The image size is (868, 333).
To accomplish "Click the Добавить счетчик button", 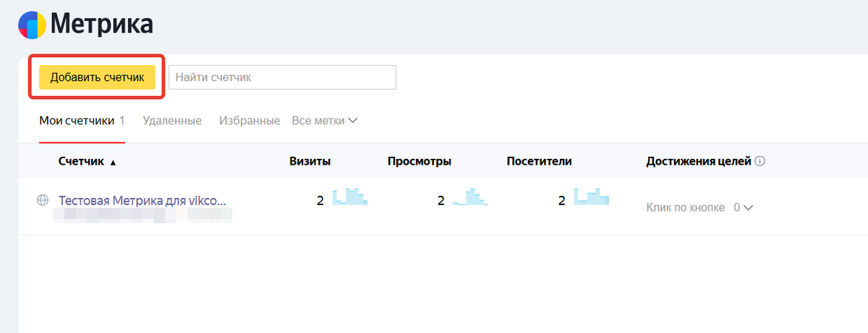I will click(x=97, y=77).
